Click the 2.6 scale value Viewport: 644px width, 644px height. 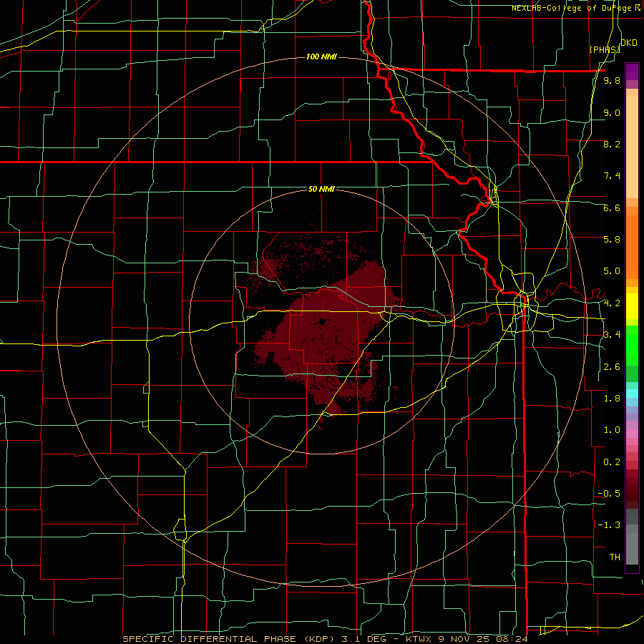[x=612, y=367]
